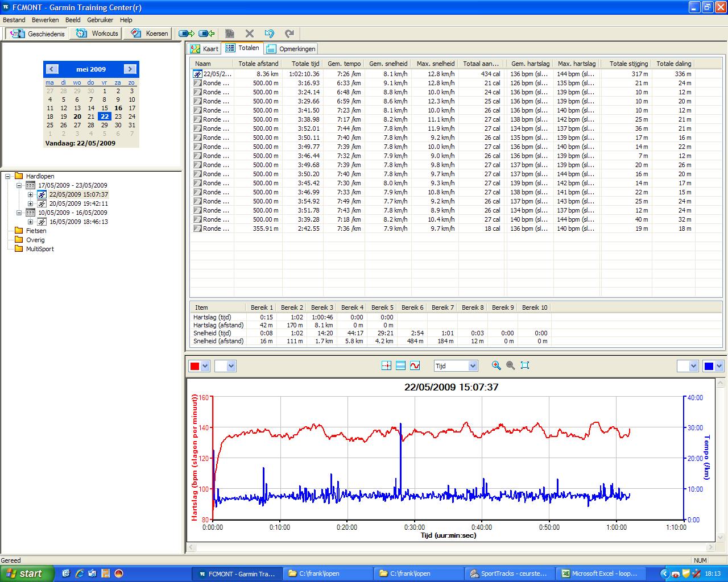
Task: Open the Gebruiker menu
Action: click(x=100, y=20)
